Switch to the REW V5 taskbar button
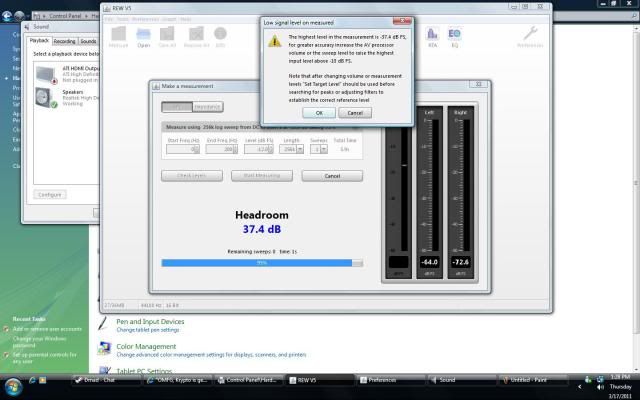Viewport: 640px width, 400px height. [x=320, y=380]
